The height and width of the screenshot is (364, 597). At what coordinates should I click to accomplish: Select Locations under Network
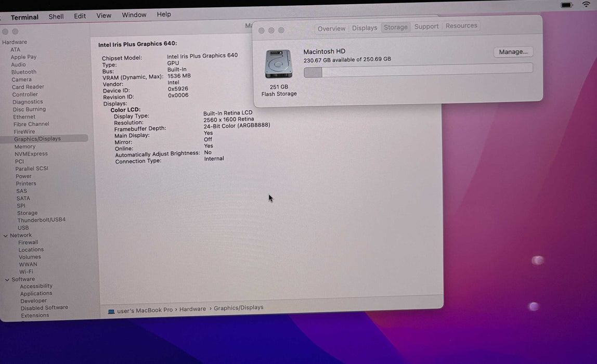31,250
